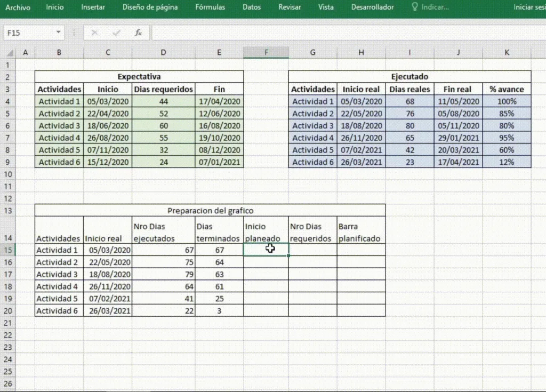Click the Indicar lightbulb search box
The image size is (546, 392).
coord(430,7)
